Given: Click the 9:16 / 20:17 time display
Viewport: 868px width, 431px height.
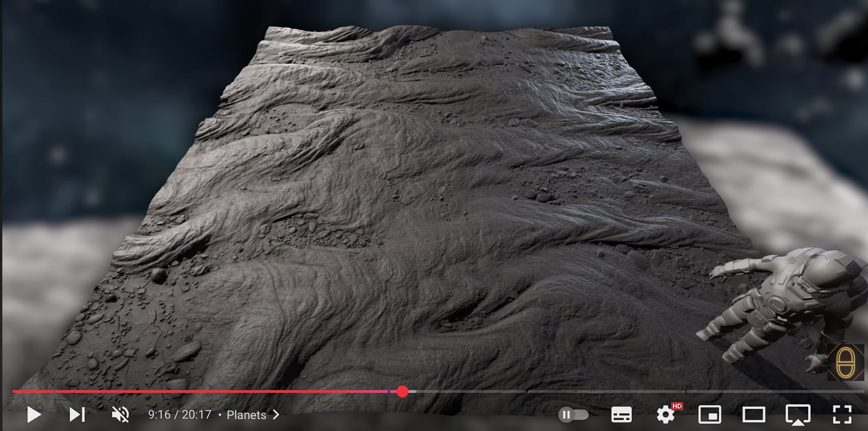Looking at the screenshot, I should tap(179, 415).
